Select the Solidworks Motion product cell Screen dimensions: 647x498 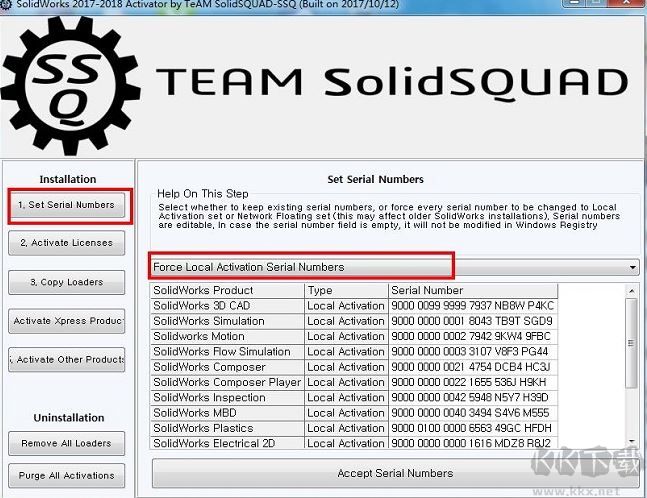click(x=227, y=336)
